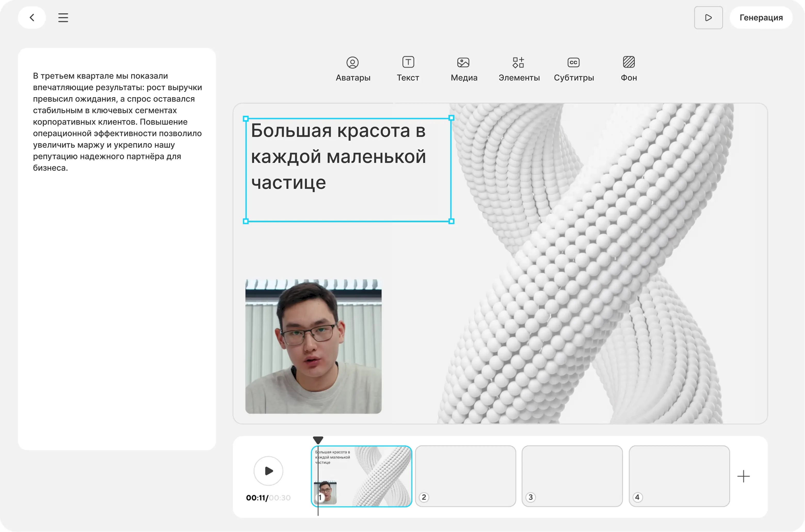
Task: Click the timeline playhead marker
Action: (x=318, y=440)
